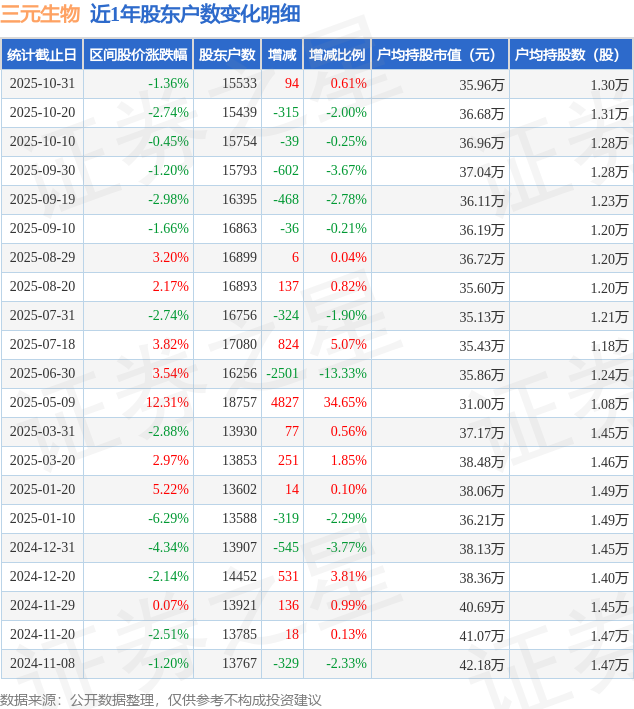Click the 34.65% change ratio cell

[346, 403]
